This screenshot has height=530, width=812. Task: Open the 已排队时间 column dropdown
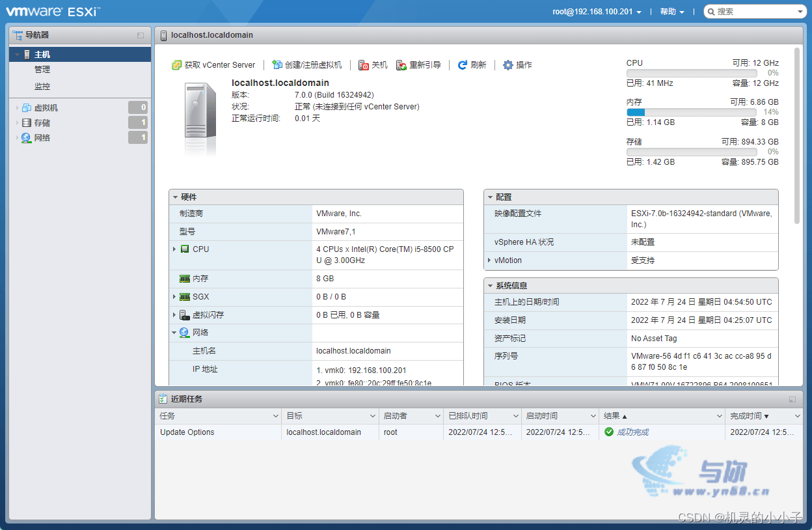pyautogui.click(x=515, y=416)
